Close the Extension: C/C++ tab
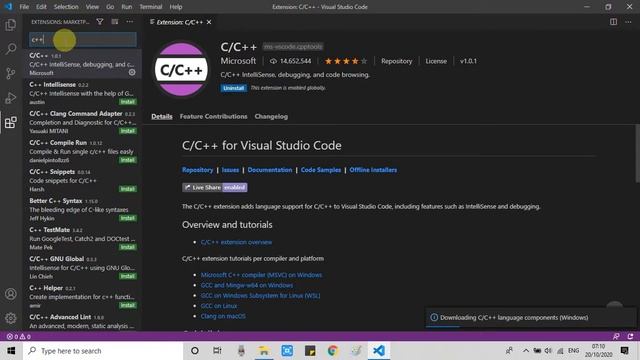The height and width of the screenshot is (360, 640). pyautogui.click(x=209, y=22)
